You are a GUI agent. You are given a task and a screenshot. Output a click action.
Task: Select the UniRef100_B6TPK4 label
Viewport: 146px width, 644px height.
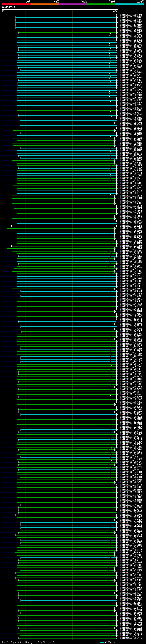[131, 522]
